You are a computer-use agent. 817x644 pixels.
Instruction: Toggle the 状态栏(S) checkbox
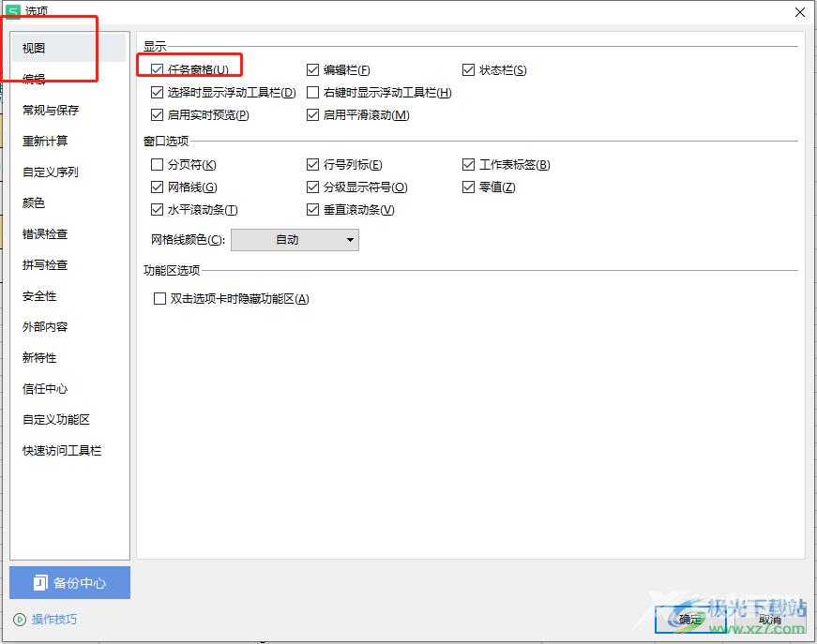pyautogui.click(x=468, y=69)
